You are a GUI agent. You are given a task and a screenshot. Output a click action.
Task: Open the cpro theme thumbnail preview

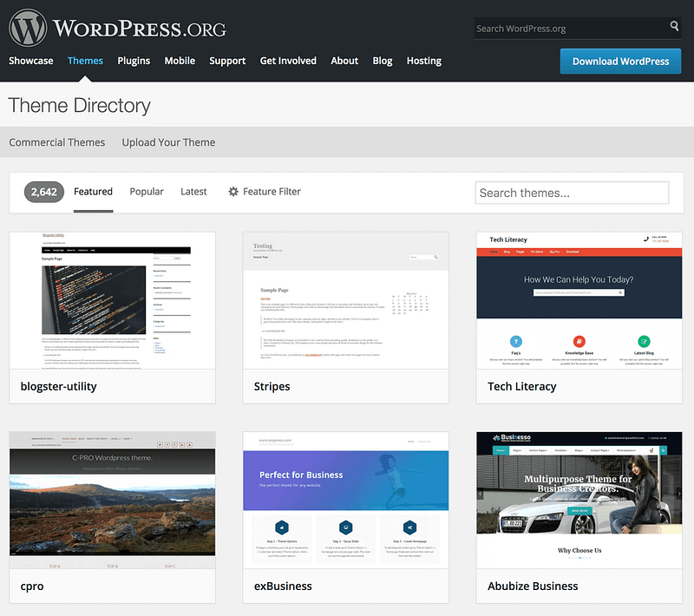click(x=112, y=499)
